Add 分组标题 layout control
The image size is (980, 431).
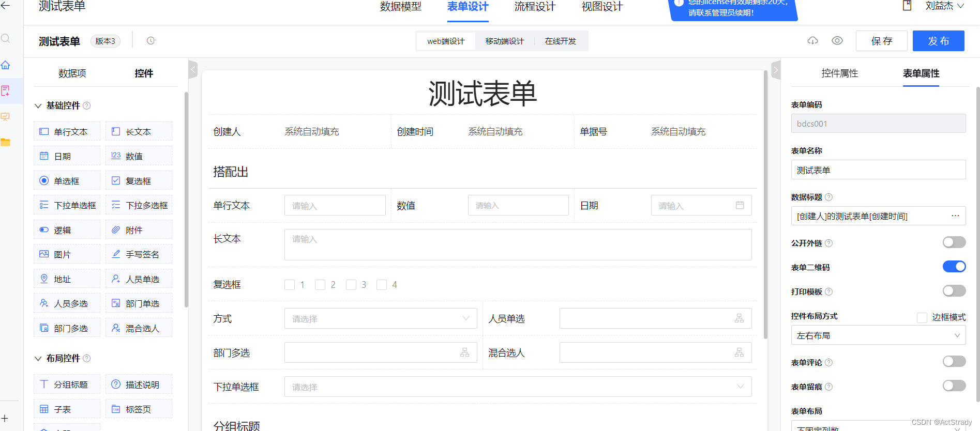(x=67, y=384)
